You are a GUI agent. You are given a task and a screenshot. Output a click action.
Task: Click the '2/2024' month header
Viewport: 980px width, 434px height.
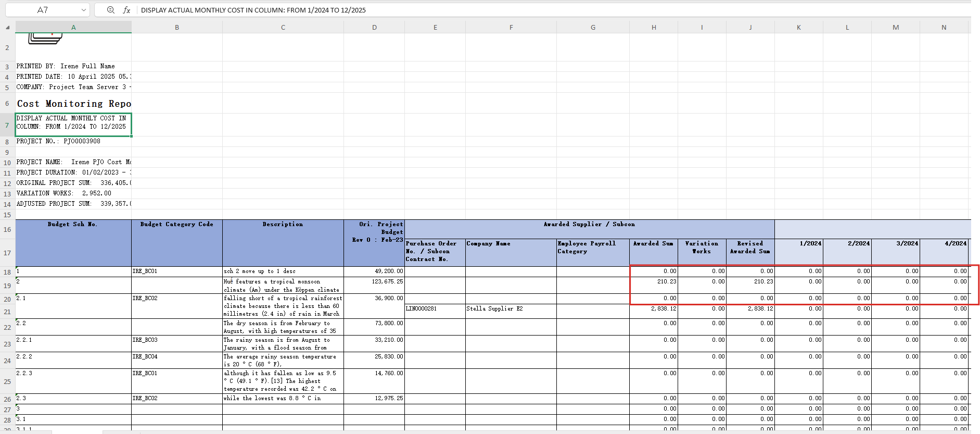click(847, 253)
